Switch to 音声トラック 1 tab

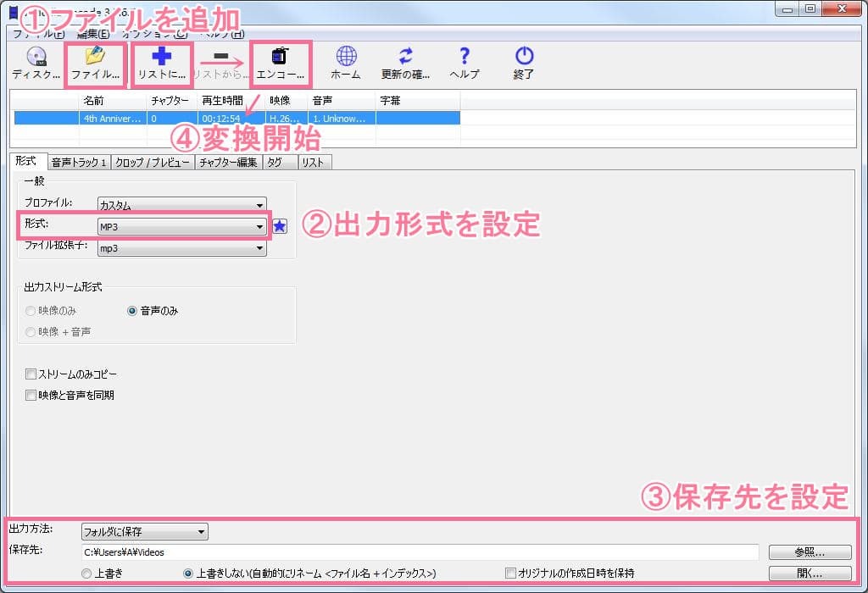point(79,162)
